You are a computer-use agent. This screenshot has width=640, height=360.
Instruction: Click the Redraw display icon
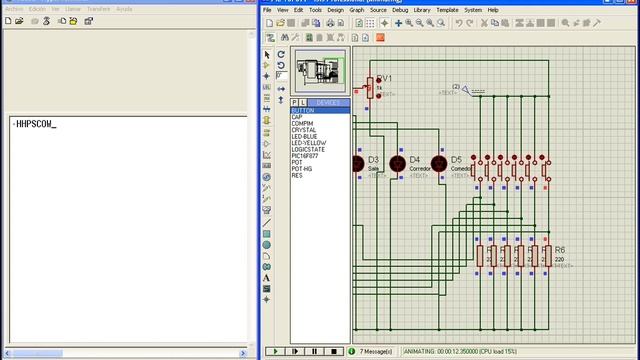tap(359, 23)
